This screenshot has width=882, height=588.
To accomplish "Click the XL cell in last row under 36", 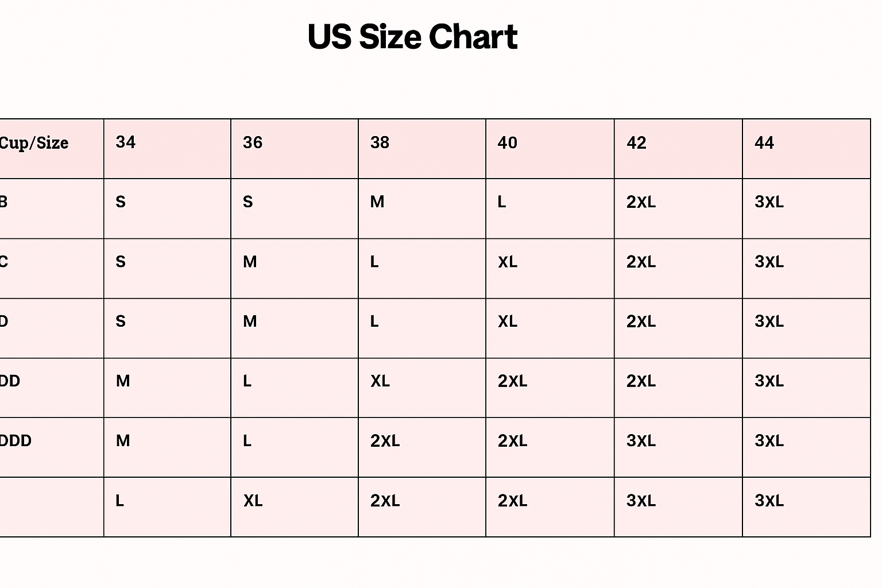I will tap(295, 507).
